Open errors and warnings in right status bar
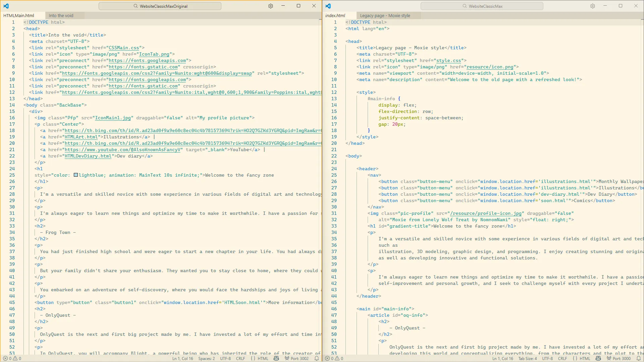The image size is (644, 362). pos(334,358)
